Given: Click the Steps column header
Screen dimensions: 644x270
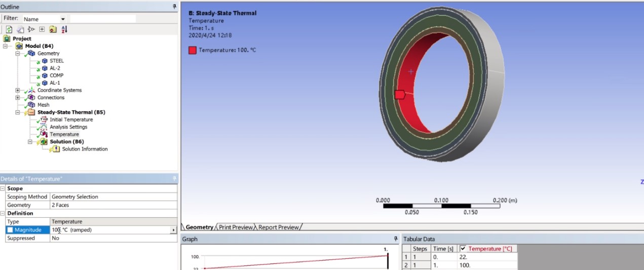Looking at the screenshot, I should tap(420, 249).
